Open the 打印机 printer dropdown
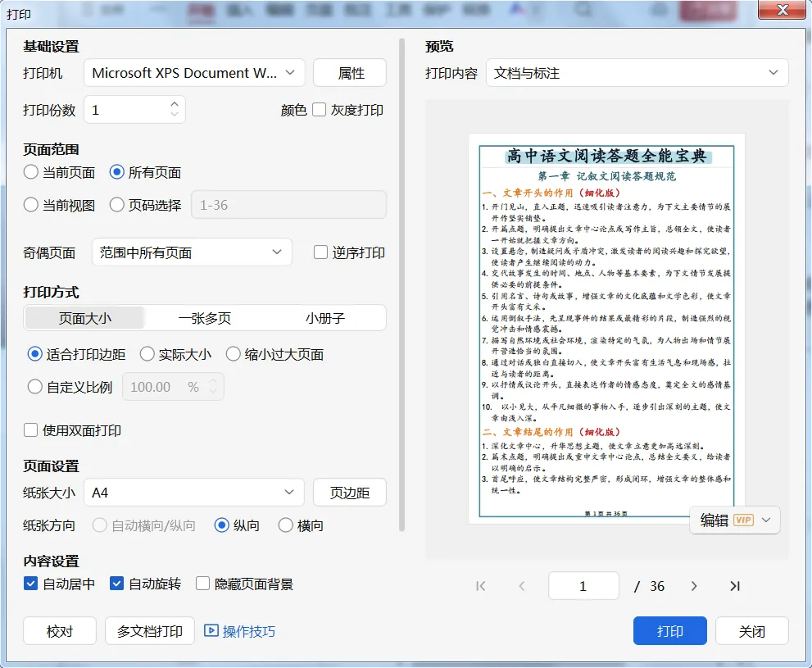 pos(194,73)
